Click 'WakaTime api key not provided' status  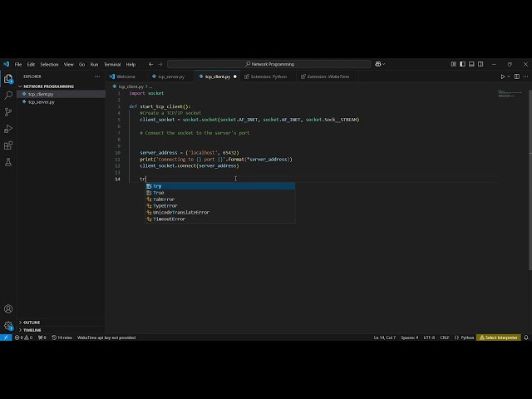106,337
